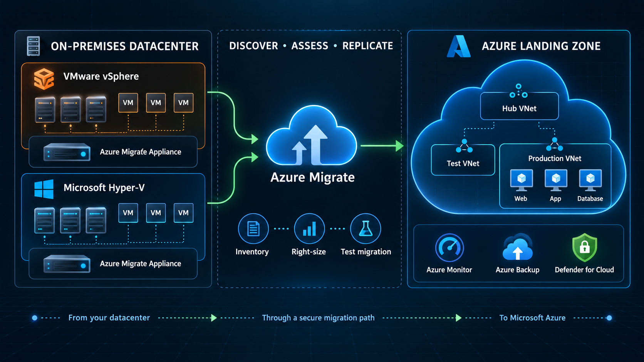
Task: Click the network node icon above Hub VNet
Action: point(518,91)
